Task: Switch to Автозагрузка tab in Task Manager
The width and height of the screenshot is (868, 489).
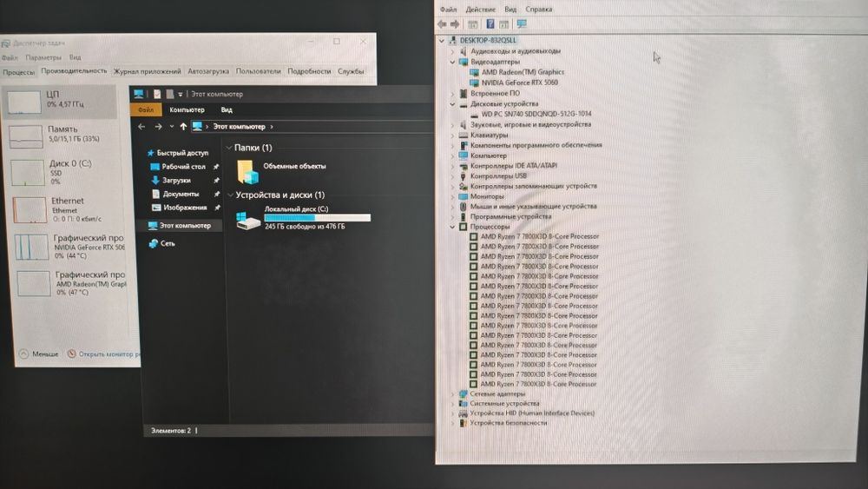Action: [x=208, y=71]
